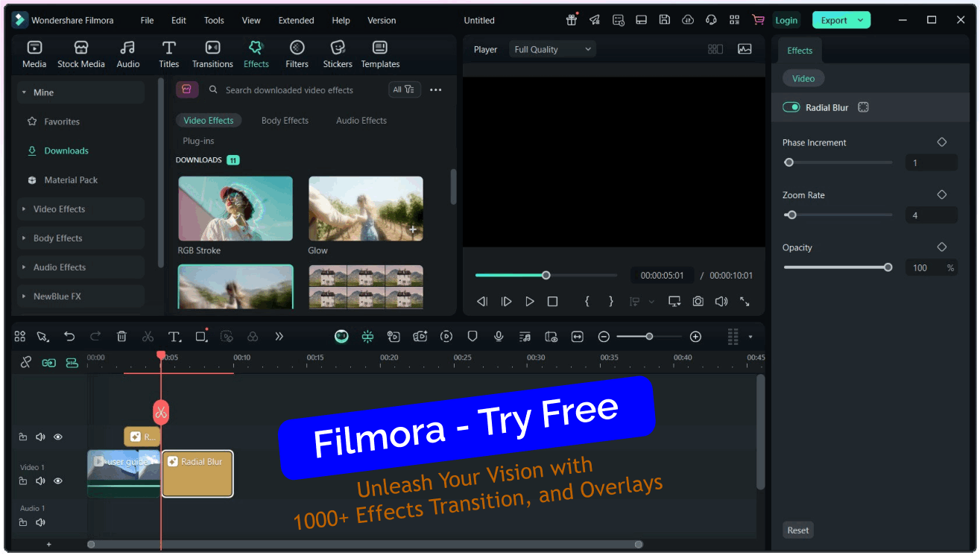Viewport: 980px width, 555px height.
Task: Select the Glow effect thumbnail
Action: coord(366,209)
